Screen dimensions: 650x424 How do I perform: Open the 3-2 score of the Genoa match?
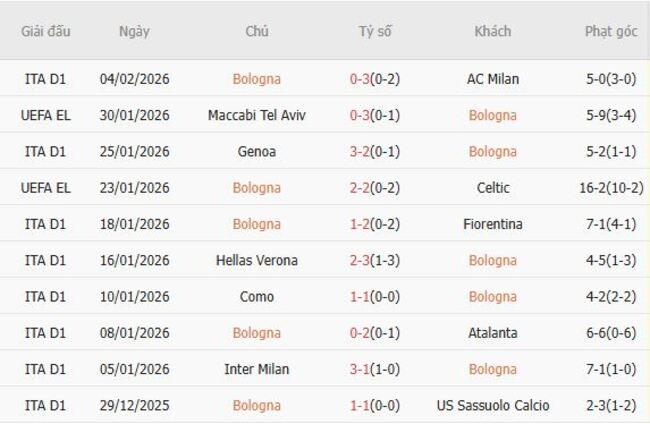click(x=361, y=152)
